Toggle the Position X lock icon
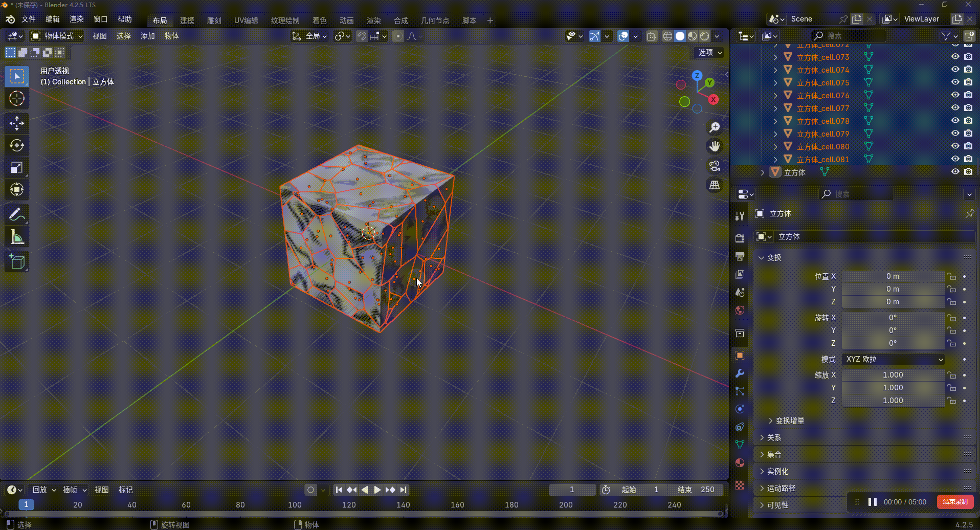Screen dimensions: 980x530 951,276
